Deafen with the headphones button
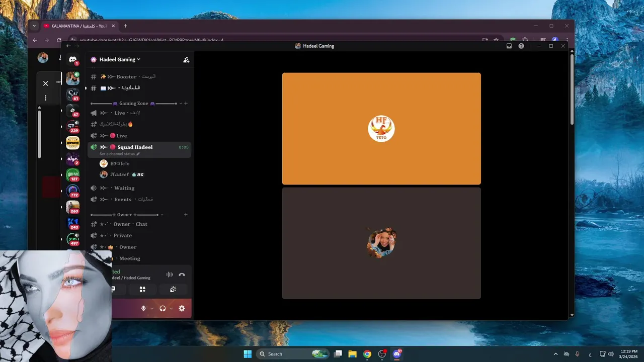The image size is (644, 362). [163, 308]
